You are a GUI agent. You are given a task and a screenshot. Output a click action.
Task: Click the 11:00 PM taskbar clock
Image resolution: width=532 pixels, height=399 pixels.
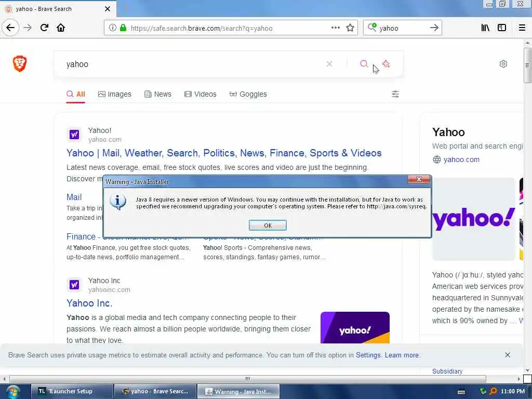(512, 391)
